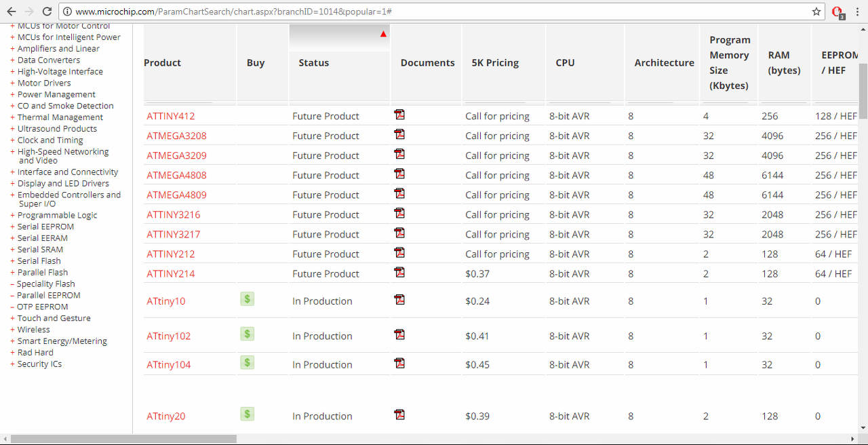Sort table by Status column header
Viewport: 868px width, 445px height.
(313, 63)
